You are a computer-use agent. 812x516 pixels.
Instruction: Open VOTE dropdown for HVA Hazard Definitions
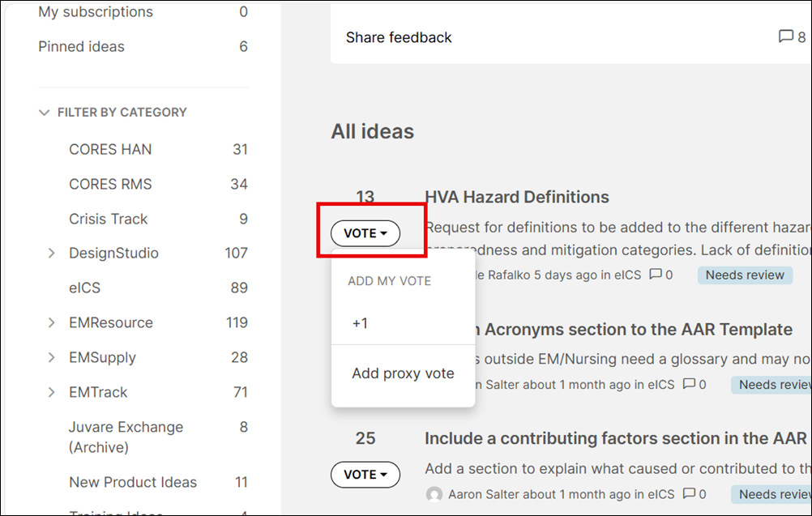(x=365, y=233)
